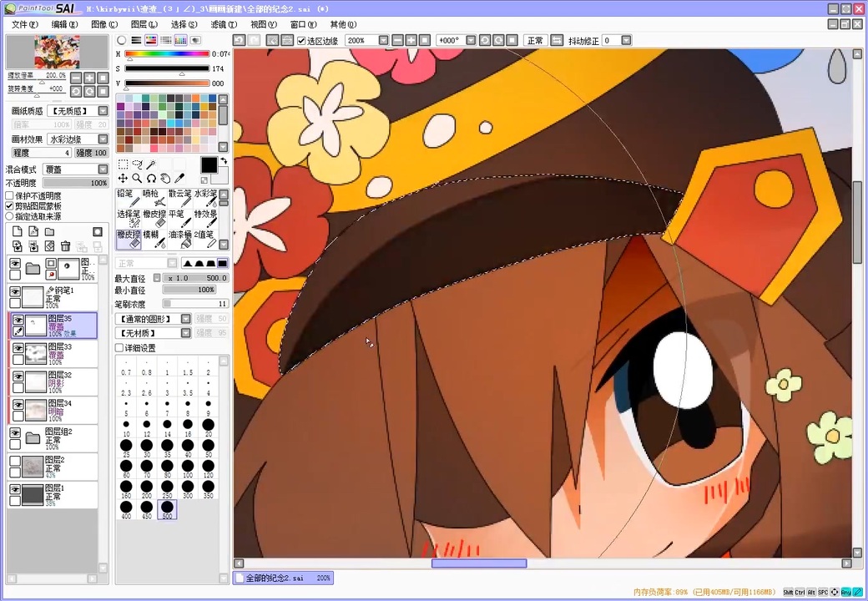Select the magic wand tool
868x601 pixels.
point(151,164)
